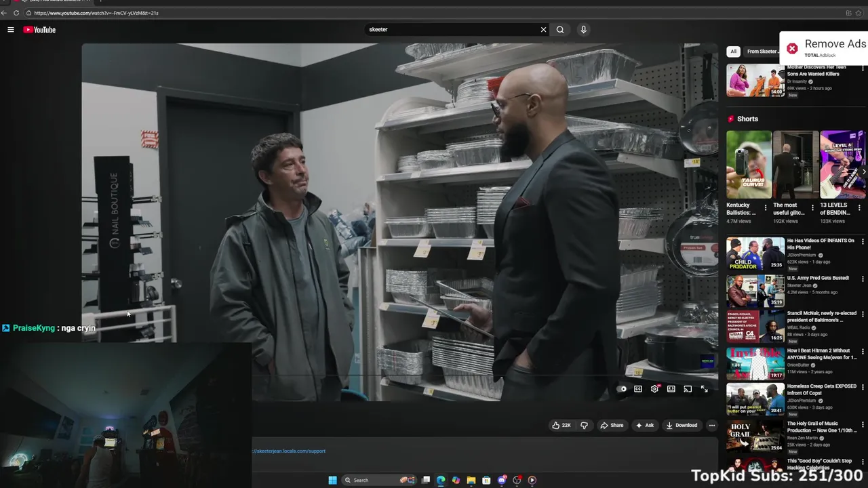Clear the search text with X
The image size is (868, 488).
543,30
